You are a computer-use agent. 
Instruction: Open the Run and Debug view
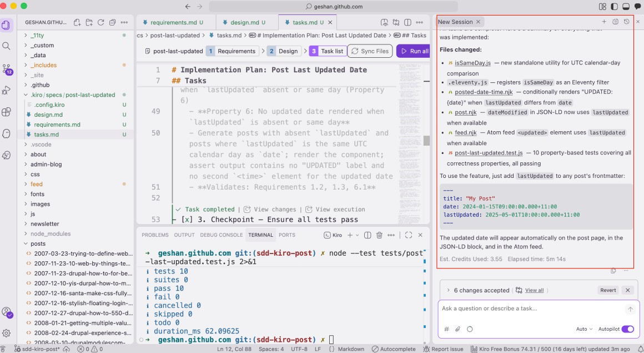[x=6, y=90]
